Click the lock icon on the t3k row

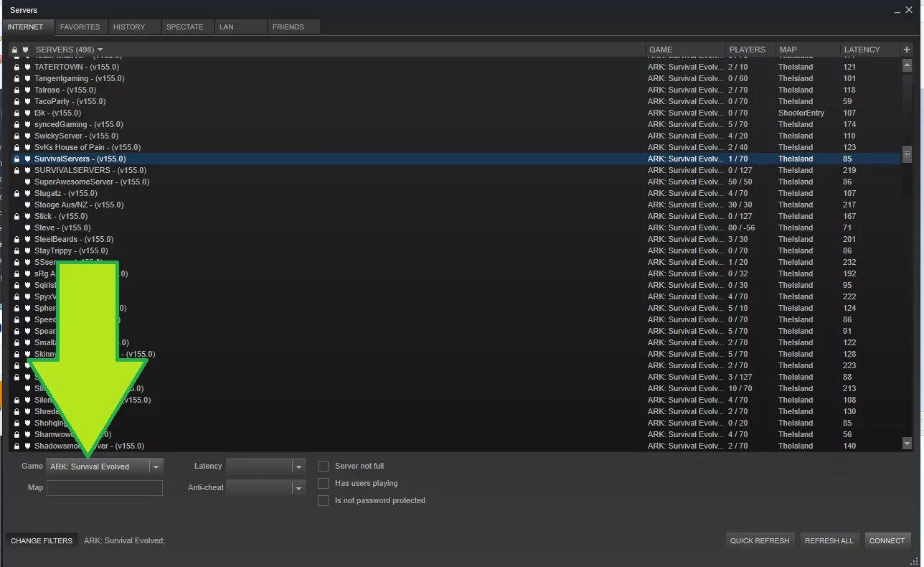point(16,113)
